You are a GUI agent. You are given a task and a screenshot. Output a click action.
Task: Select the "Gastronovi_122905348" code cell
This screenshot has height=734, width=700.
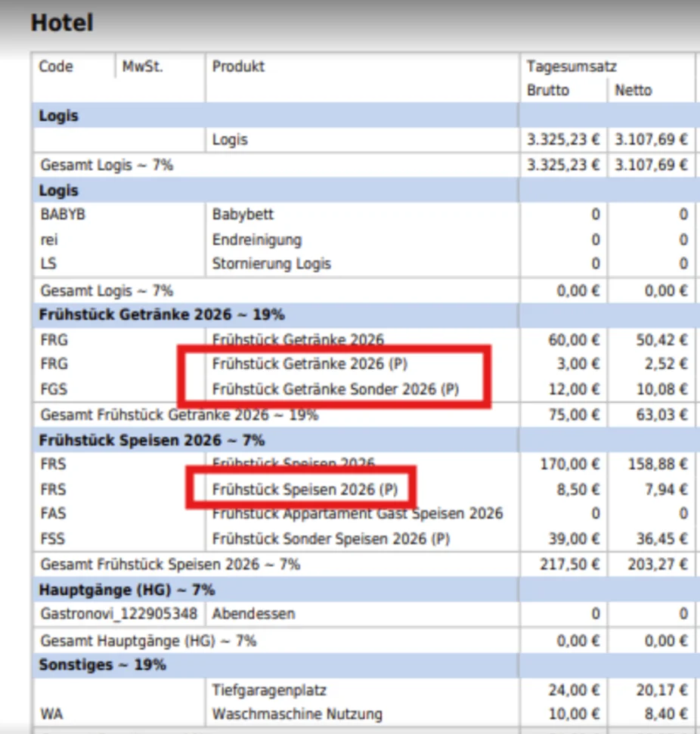point(119,613)
